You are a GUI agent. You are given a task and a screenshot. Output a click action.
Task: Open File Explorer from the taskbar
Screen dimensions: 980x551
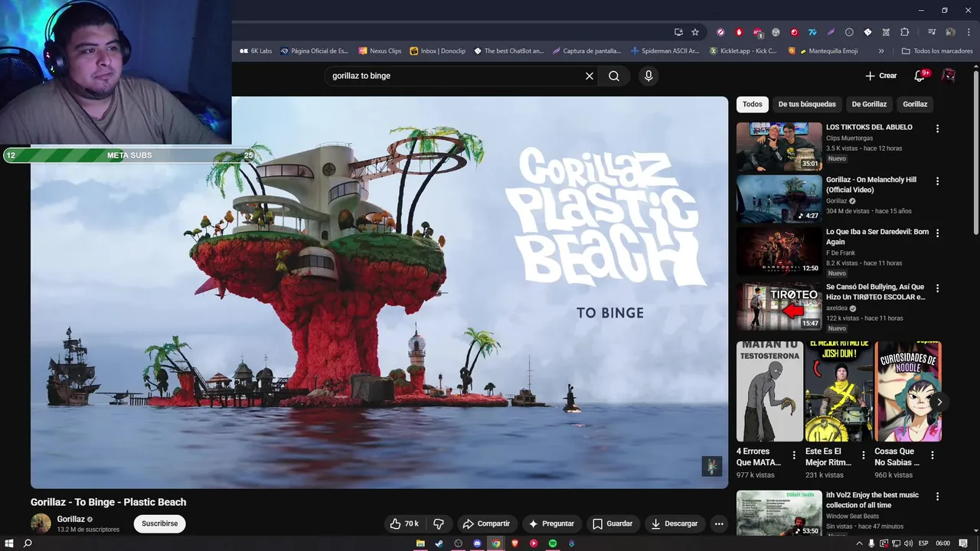[x=420, y=543]
